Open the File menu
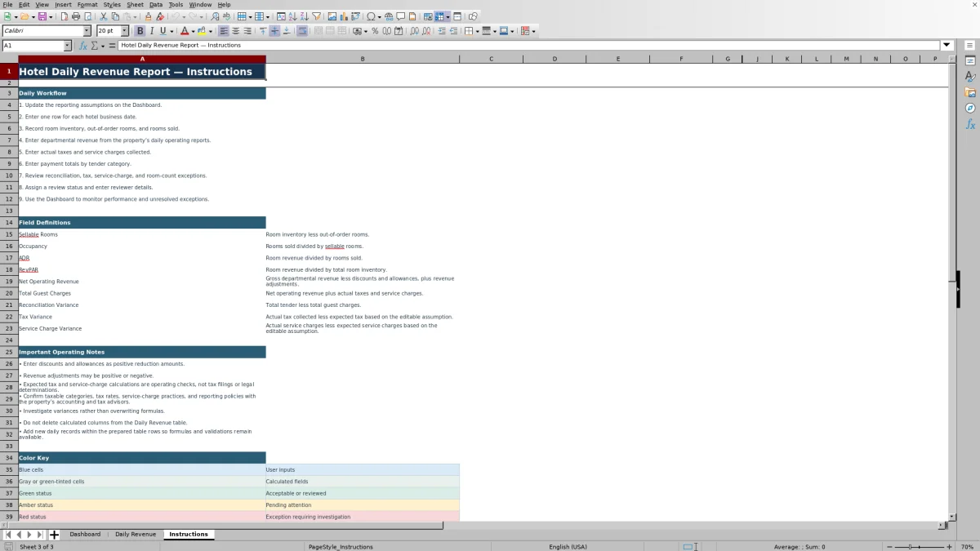980x551 pixels. [x=7, y=4]
